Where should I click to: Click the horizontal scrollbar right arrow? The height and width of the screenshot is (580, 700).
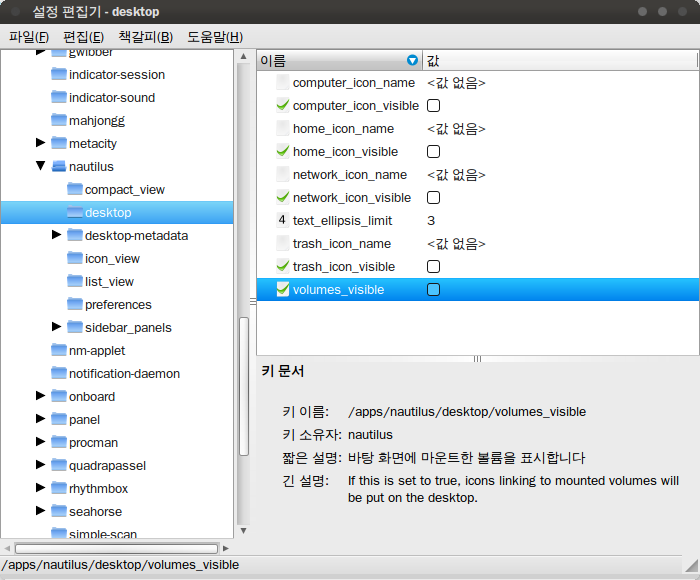point(225,548)
